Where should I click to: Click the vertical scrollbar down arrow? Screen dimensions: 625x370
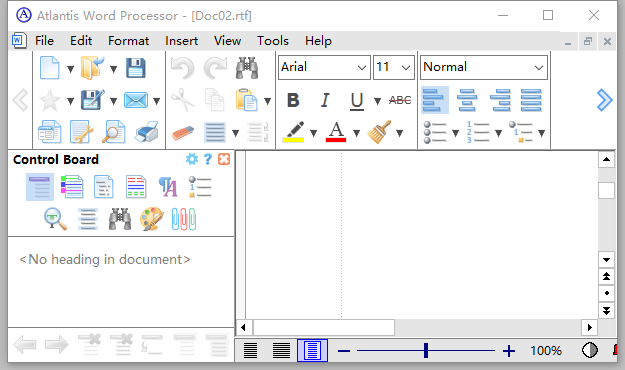(606, 260)
